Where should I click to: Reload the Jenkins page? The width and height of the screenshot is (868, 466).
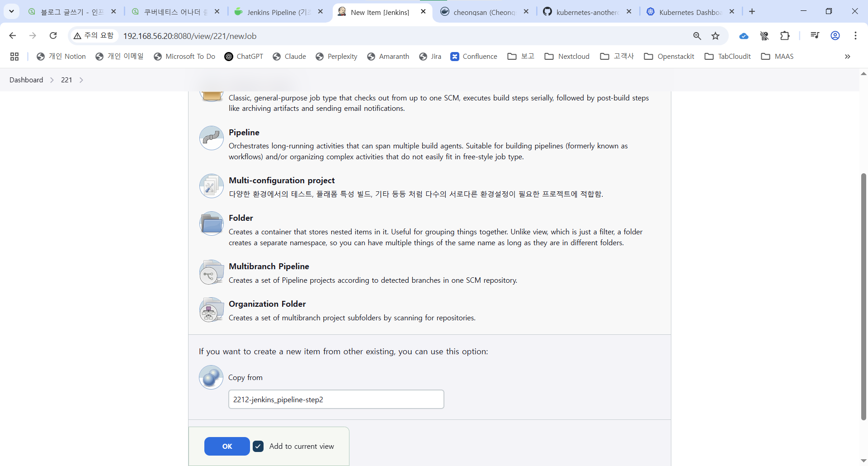[x=53, y=36]
